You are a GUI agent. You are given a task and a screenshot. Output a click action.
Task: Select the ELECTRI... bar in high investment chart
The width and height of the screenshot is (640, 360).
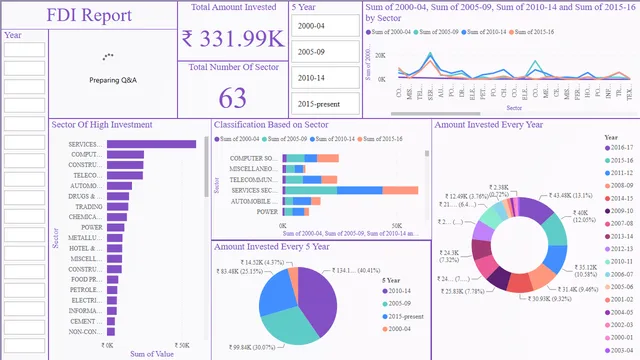click(112, 300)
